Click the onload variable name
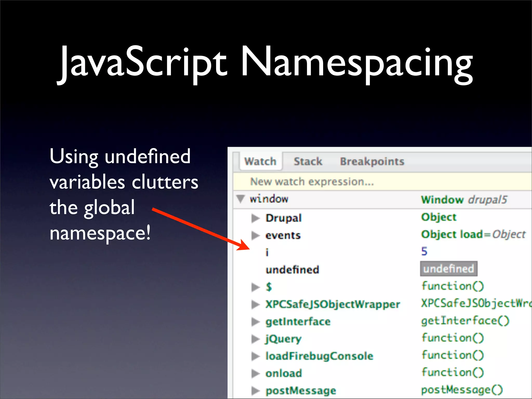 (284, 374)
